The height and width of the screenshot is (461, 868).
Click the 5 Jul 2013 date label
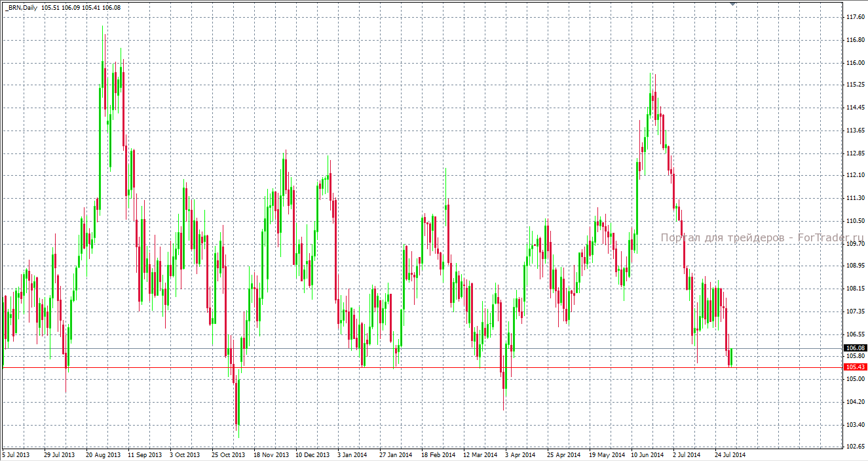pos(16,454)
